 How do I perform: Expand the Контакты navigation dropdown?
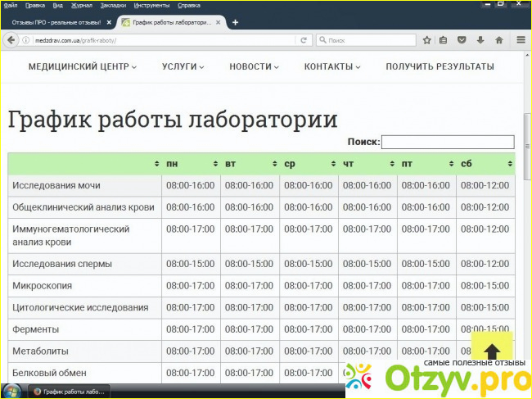pos(331,66)
